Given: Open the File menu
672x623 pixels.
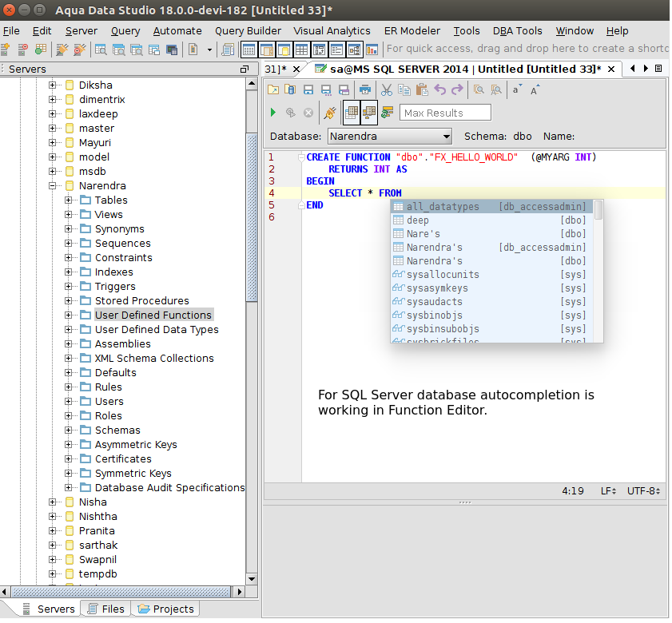Looking at the screenshot, I should (x=11, y=31).
